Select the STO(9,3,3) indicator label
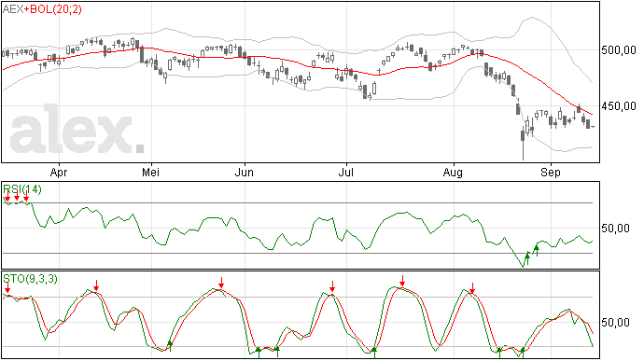Screen dimensions: 644x361 click(31, 279)
